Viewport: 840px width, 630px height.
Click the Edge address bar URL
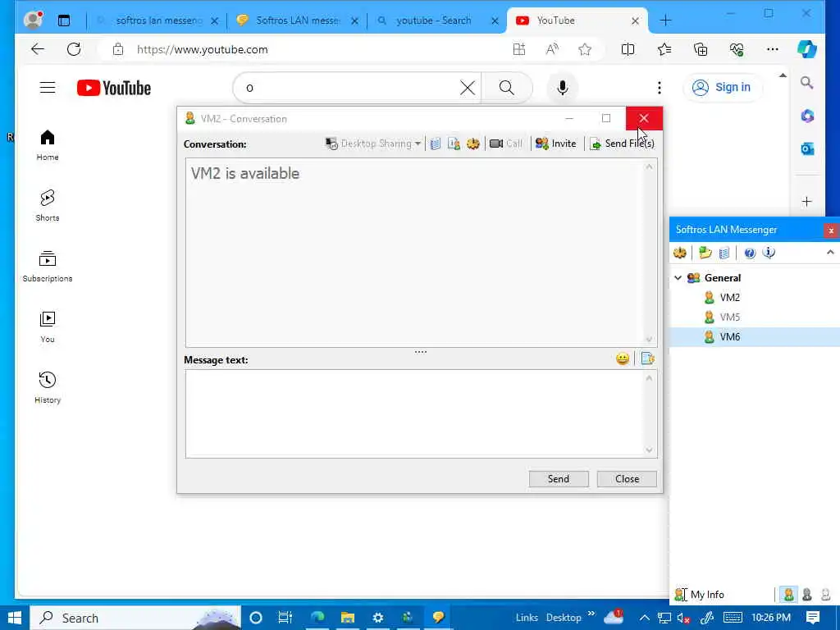[x=203, y=49]
